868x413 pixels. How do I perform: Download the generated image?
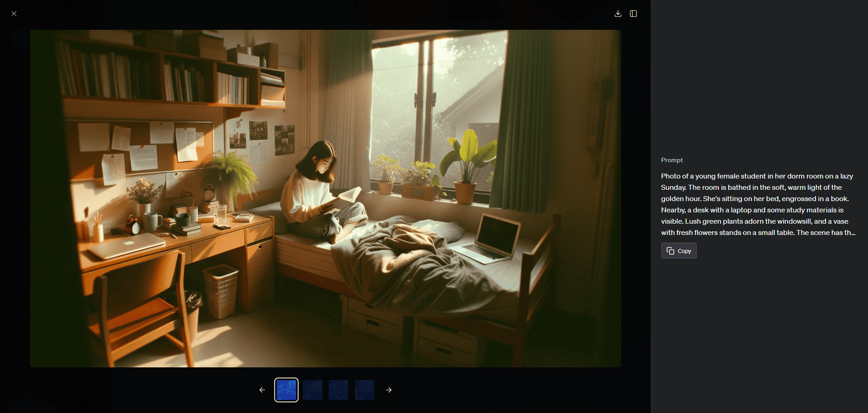(618, 14)
